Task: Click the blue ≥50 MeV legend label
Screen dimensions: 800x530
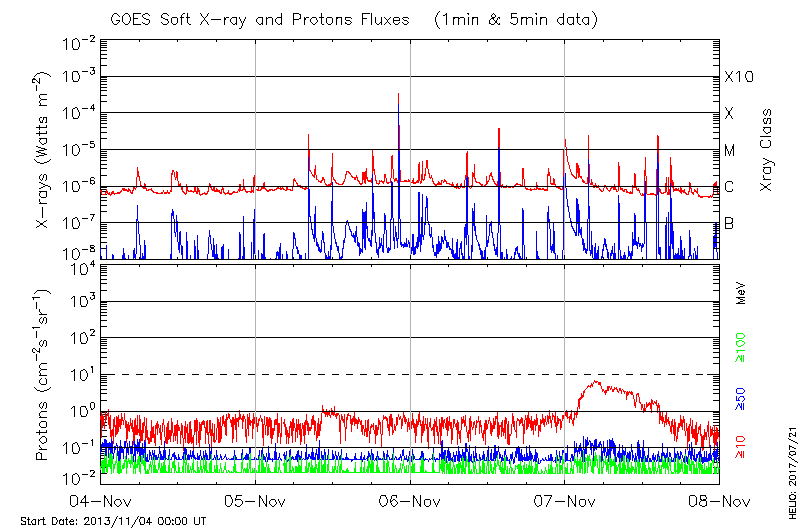Action: click(x=741, y=397)
